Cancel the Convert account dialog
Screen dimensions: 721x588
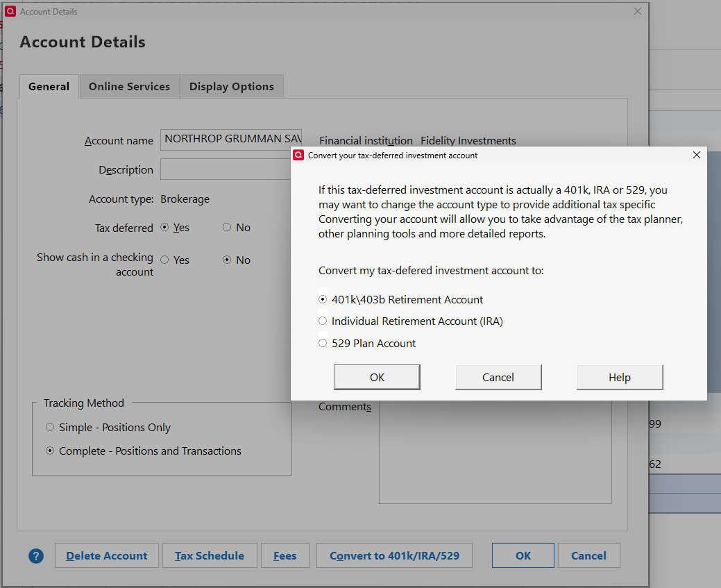(498, 377)
